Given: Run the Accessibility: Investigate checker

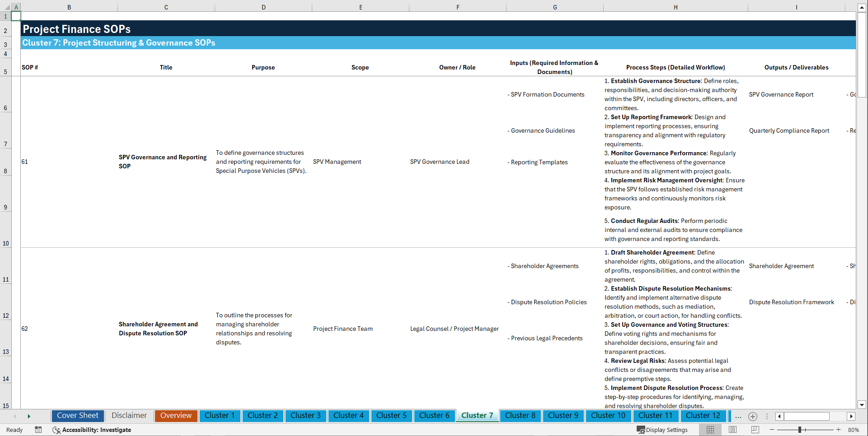Looking at the screenshot, I should click(92, 430).
